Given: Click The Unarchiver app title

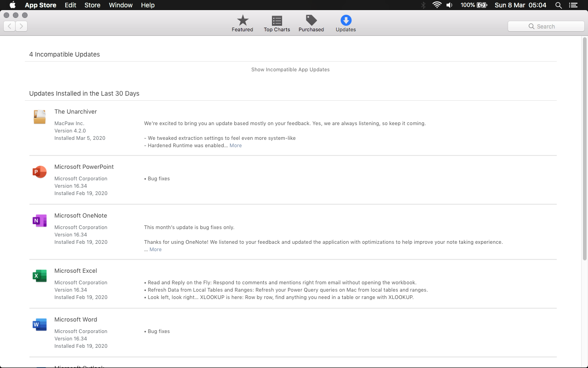Looking at the screenshot, I should 76,112.
